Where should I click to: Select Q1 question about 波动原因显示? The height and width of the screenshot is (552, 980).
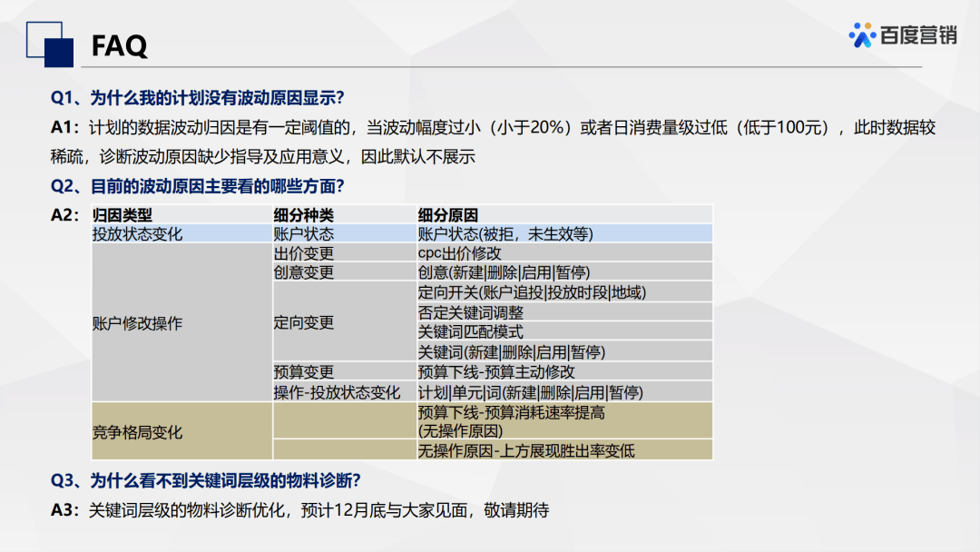(198, 97)
